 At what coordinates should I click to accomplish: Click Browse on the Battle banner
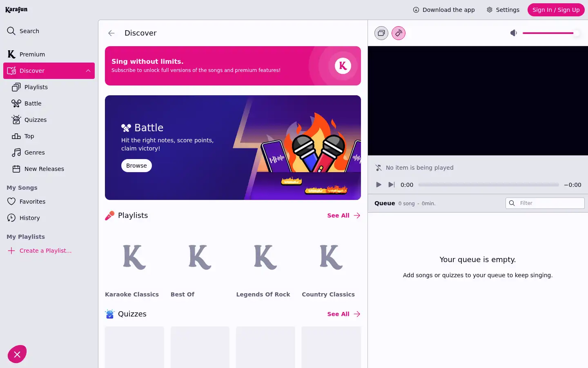[x=136, y=166]
